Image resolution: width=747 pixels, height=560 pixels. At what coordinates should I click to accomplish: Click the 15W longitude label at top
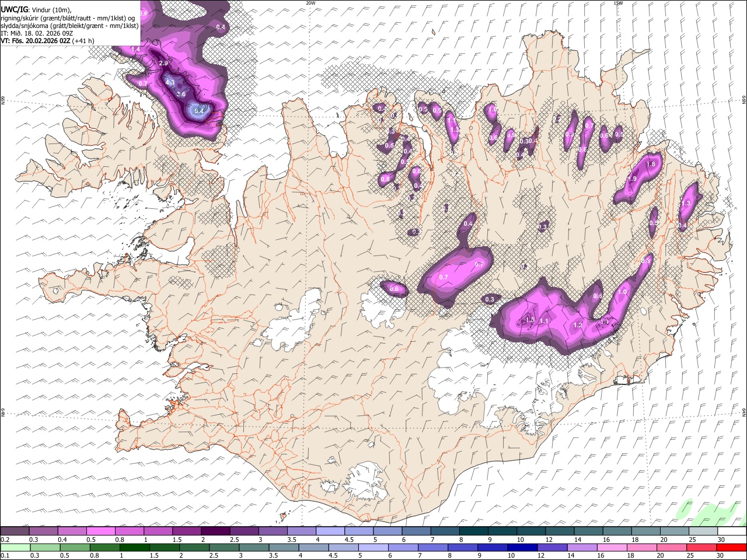tap(618, 3)
